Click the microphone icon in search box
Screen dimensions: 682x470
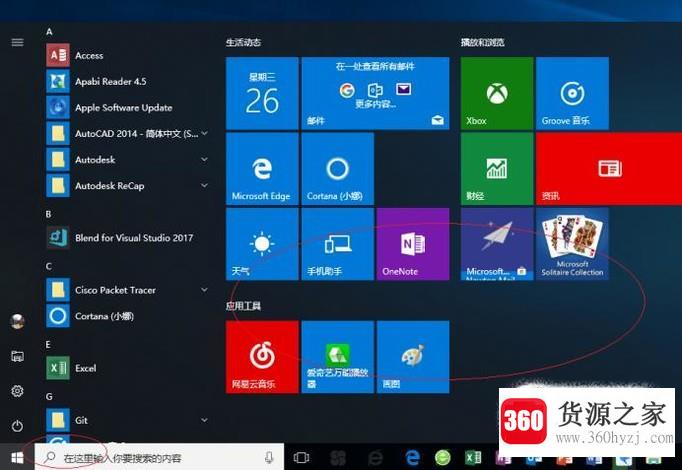tap(269, 457)
